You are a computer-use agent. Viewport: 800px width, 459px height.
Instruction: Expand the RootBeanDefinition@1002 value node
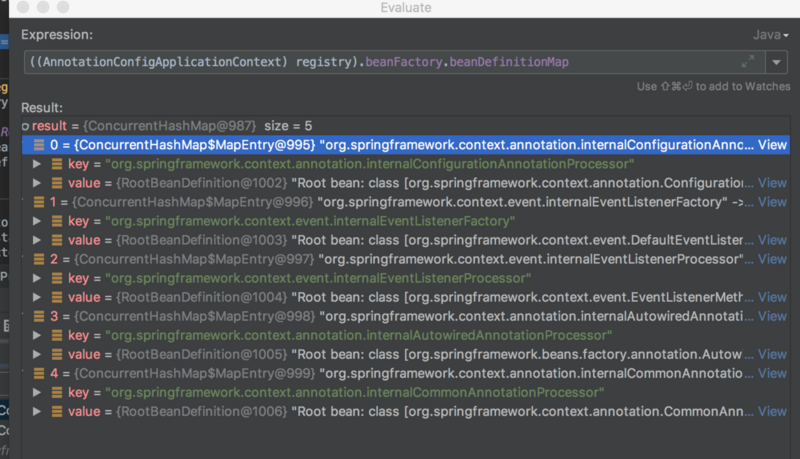pos(37,183)
